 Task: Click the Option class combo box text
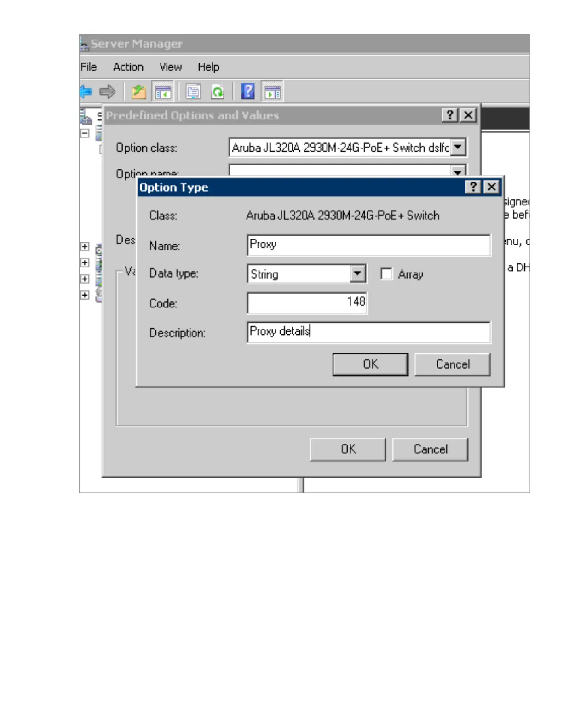340,148
